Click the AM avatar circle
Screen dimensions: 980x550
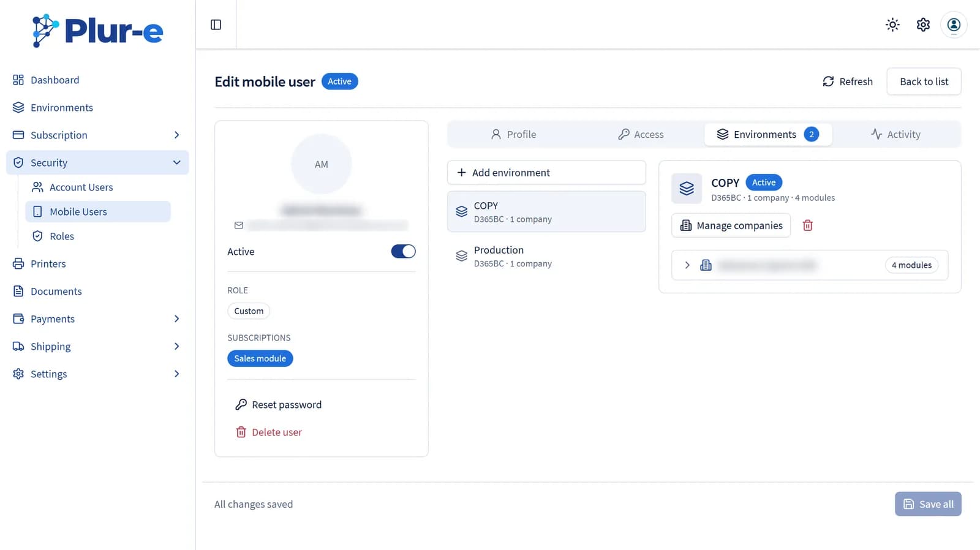click(322, 164)
